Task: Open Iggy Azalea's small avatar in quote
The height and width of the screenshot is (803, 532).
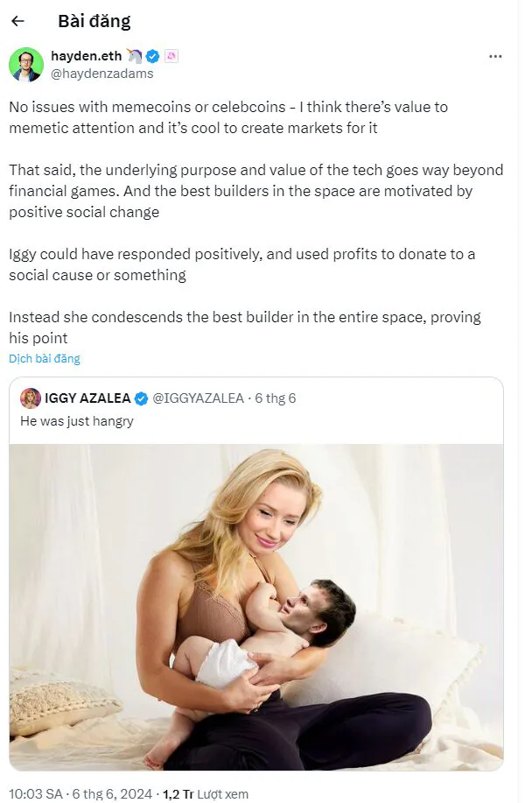Action: (31, 398)
